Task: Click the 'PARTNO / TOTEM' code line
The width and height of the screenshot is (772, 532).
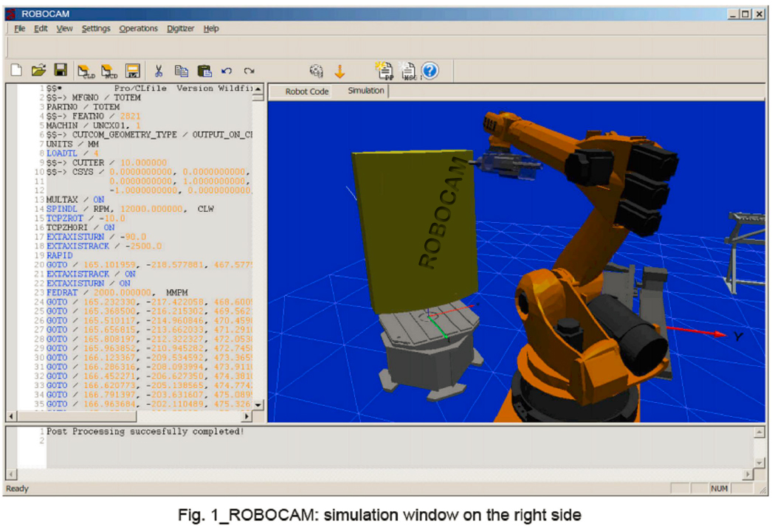Action: click(x=83, y=107)
